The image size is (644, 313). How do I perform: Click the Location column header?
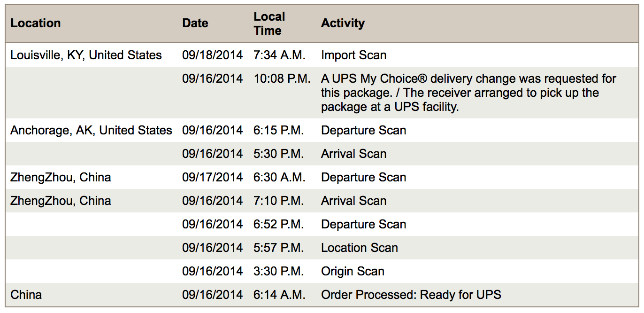pos(36,23)
